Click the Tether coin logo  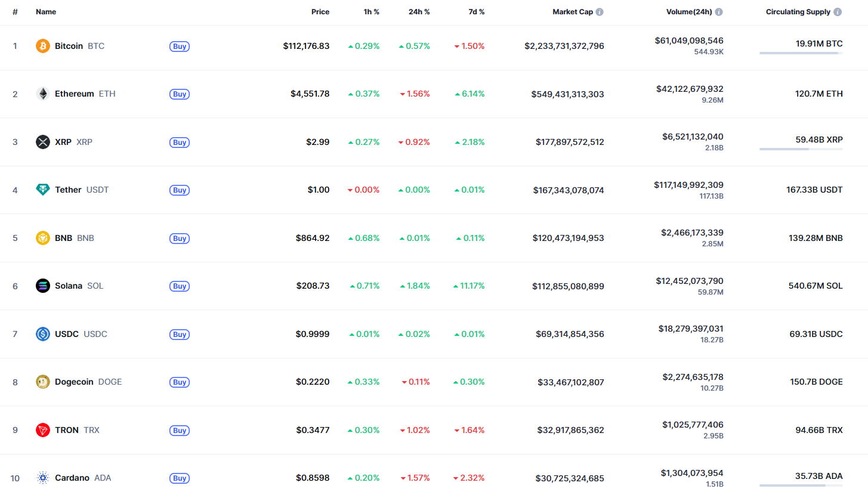pyautogui.click(x=43, y=190)
